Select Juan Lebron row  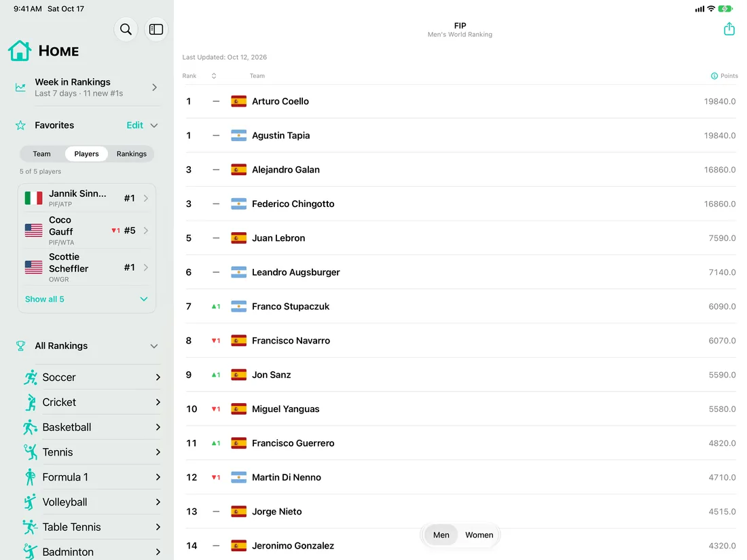tap(460, 238)
